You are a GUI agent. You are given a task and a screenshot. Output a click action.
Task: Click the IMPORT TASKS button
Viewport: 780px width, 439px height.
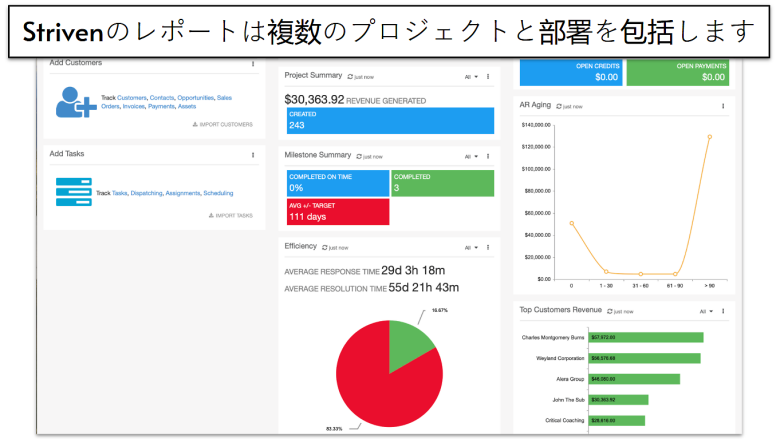pyautogui.click(x=231, y=215)
